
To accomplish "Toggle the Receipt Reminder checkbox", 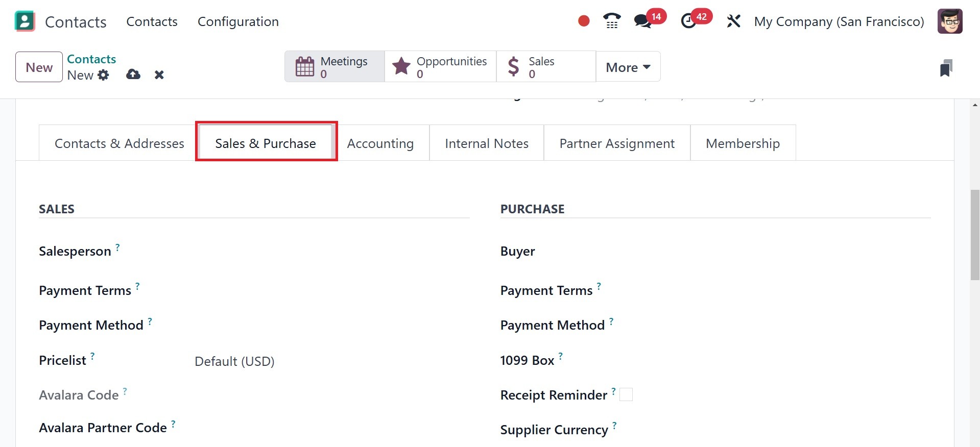I will [626, 394].
